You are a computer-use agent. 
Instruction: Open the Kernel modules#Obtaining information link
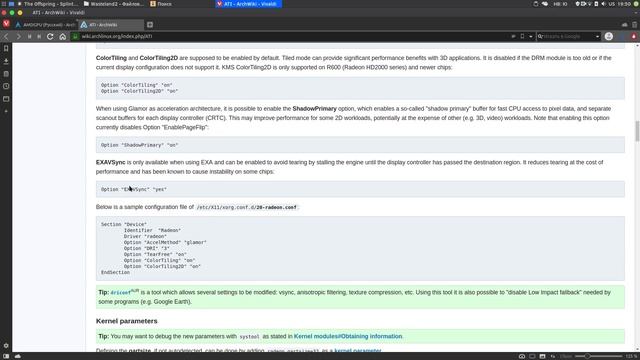coord(348,336)
